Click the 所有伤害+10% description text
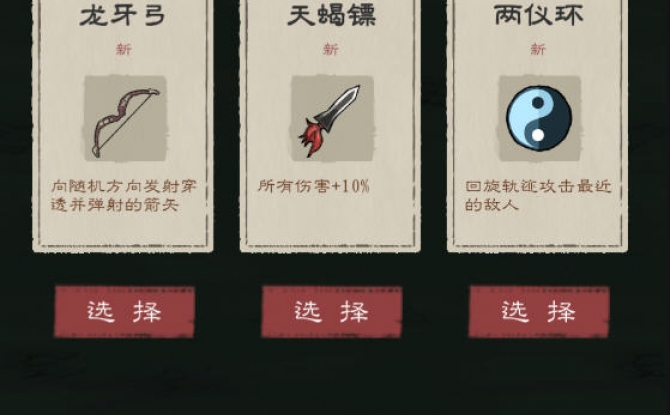The height and width of the screenshot is (415, 670). pyautogui.click(x=314, y=186)
